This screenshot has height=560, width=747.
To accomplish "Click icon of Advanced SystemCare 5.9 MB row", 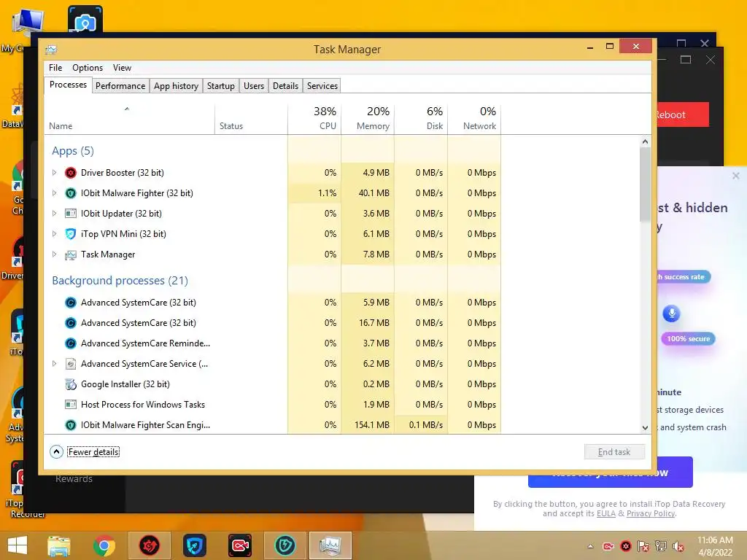I will click(x=71, y=303).
